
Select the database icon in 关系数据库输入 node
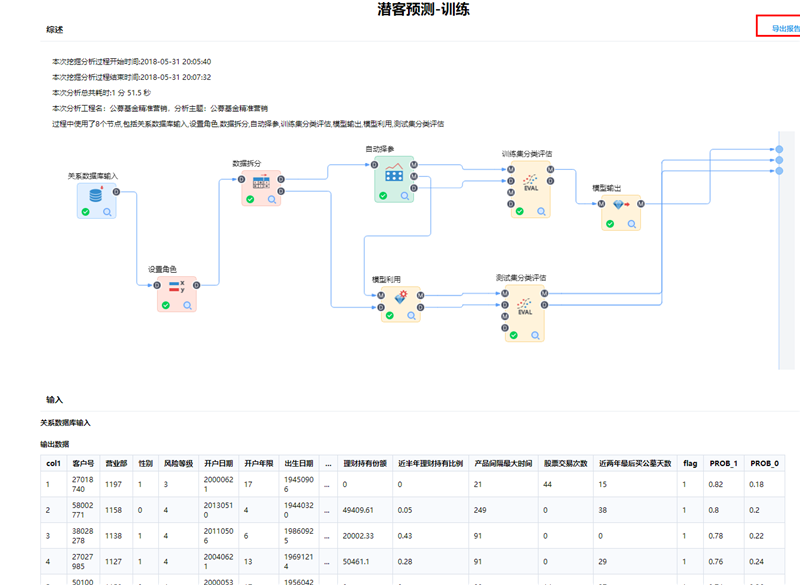[95, 194]
